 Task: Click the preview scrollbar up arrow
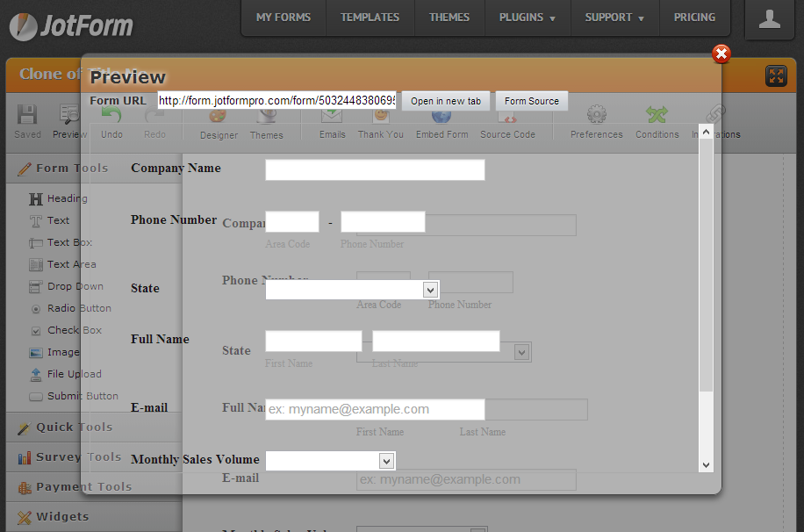[706, 132]
